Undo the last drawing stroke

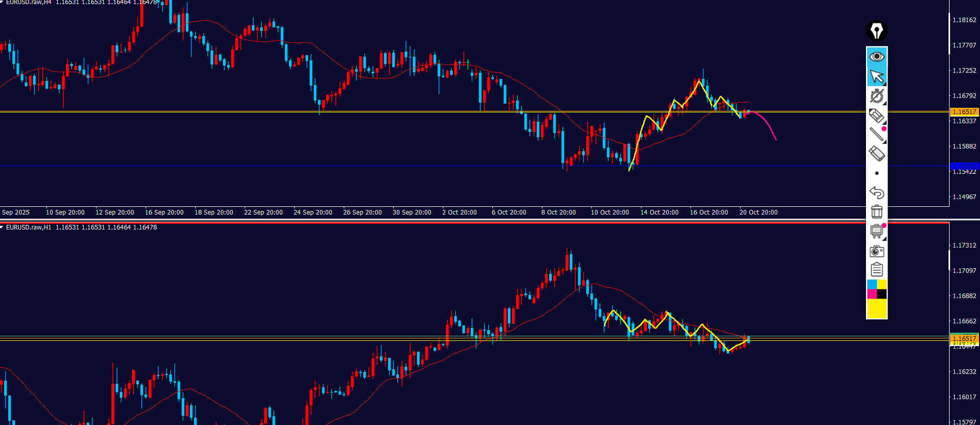[x=876, y=192]
